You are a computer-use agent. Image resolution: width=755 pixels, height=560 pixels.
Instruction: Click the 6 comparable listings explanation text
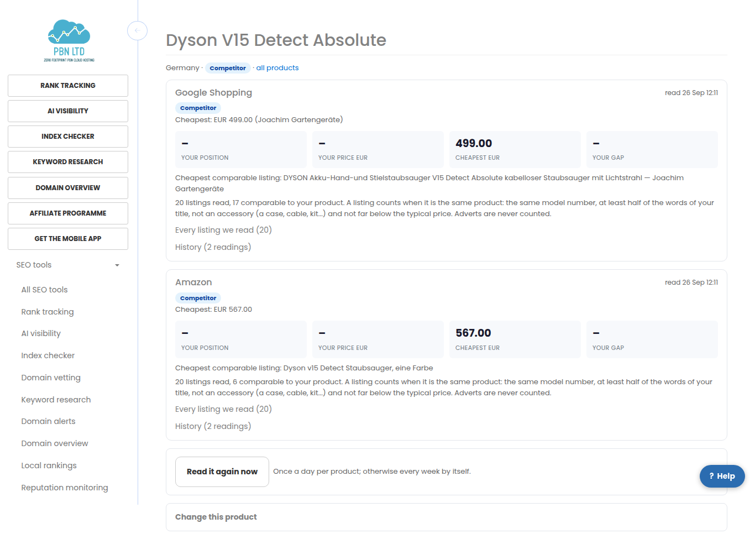tap(444, 388)
